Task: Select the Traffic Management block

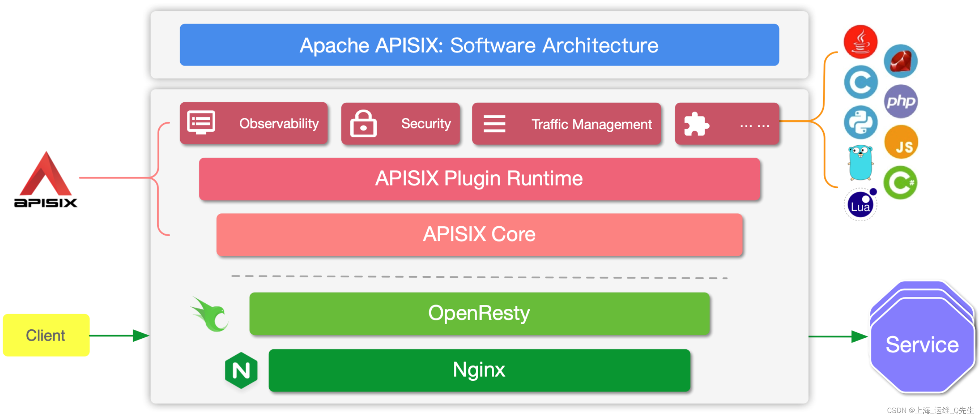Action: [x=566, y=124]
